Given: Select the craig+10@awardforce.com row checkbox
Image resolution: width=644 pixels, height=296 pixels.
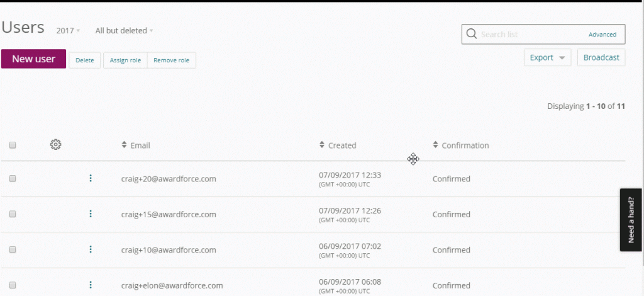Looking at the screenshot, I should tap(13, 250).
